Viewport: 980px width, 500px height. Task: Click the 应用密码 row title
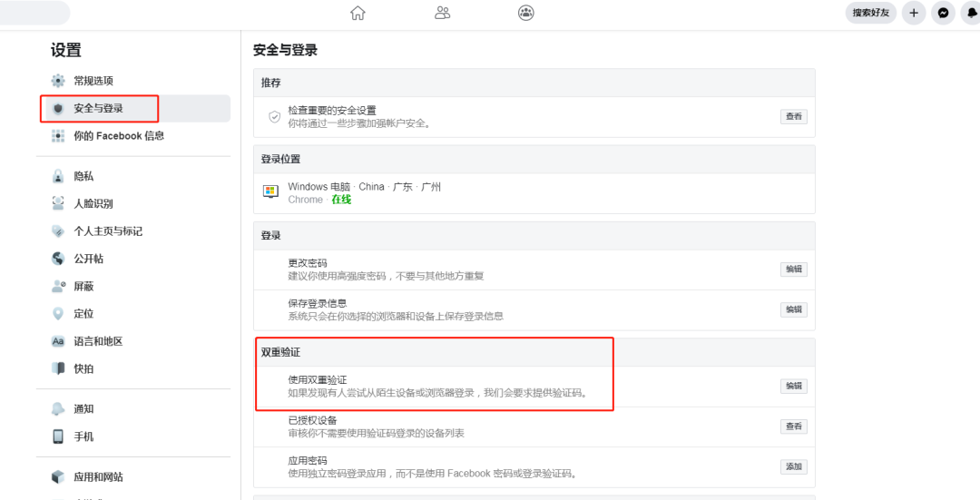coord(308,461)
